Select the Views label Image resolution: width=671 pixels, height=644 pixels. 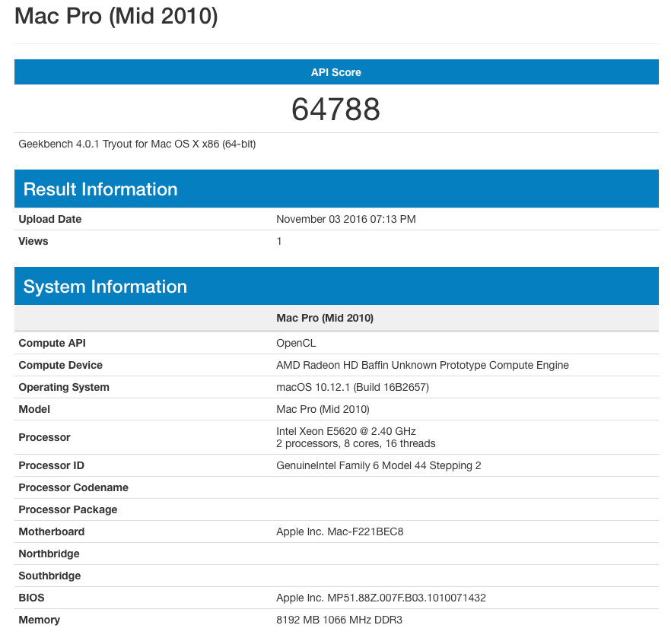tap(33, 241)
